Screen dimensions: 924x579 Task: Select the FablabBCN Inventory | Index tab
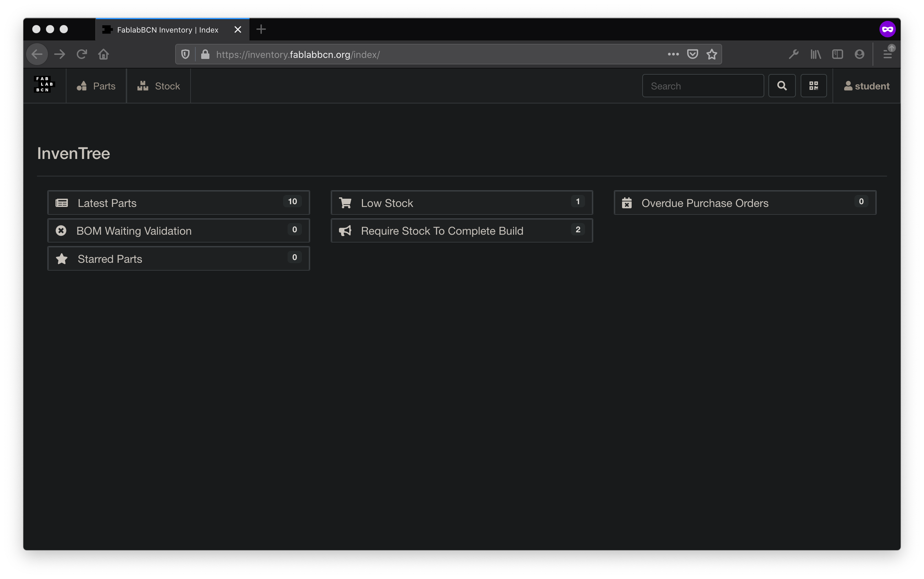point(172,29)
